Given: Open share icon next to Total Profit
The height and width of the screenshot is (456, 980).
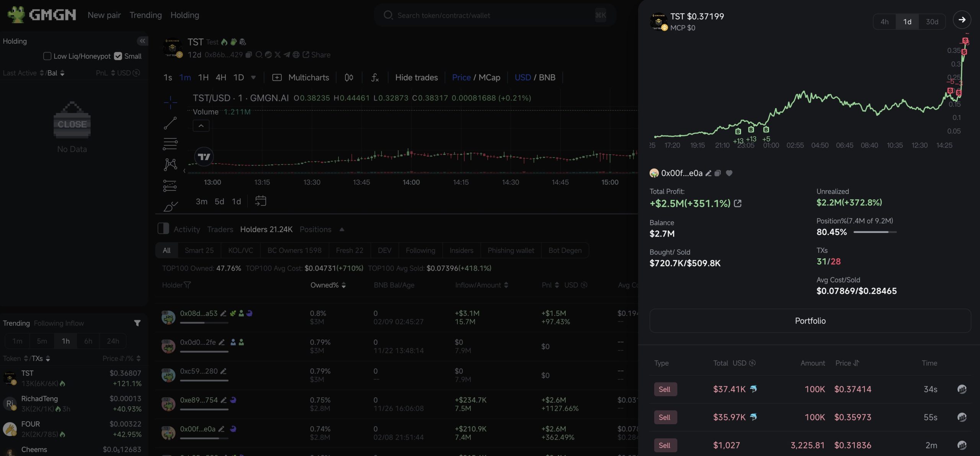Looking at the screenshot, I should pos(738,203).
